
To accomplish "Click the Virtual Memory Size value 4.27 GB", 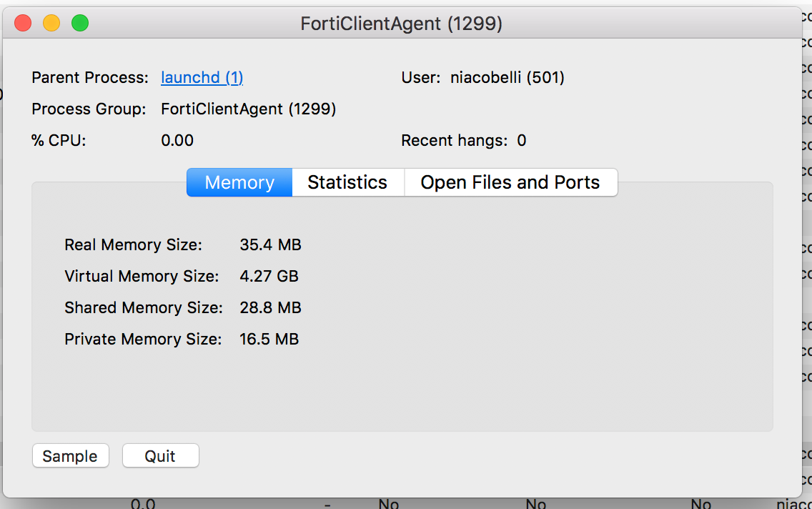I will [269, 276].
